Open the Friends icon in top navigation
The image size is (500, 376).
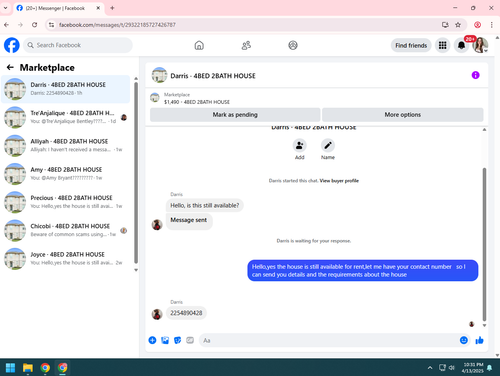(246, 45)
